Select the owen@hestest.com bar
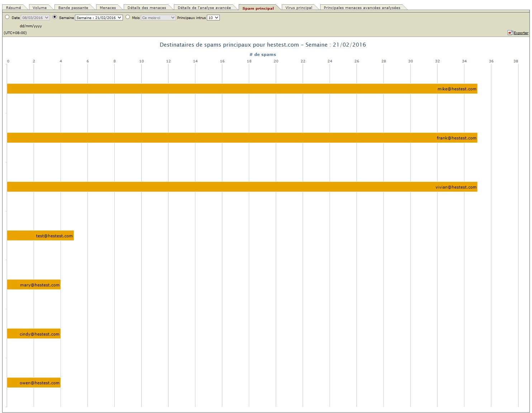Screen dimensions: 532x413 34,383
